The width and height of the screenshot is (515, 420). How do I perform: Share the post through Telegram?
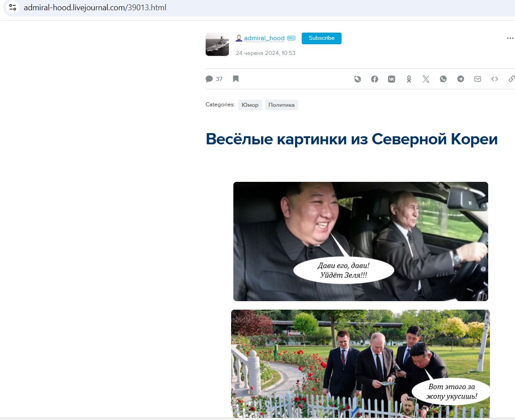coord(460,79)
